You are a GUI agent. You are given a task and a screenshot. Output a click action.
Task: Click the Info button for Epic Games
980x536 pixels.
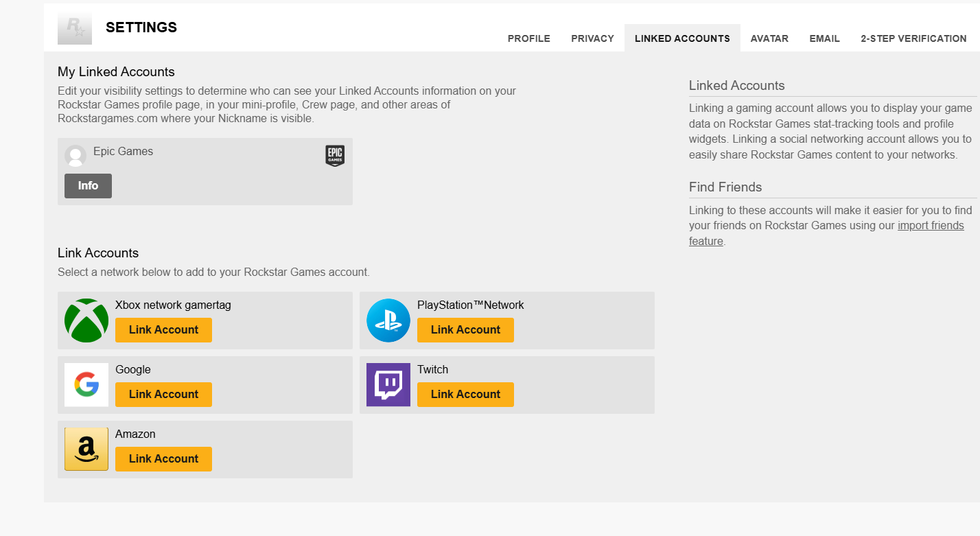pyautogui.click(x=88, y=186)
